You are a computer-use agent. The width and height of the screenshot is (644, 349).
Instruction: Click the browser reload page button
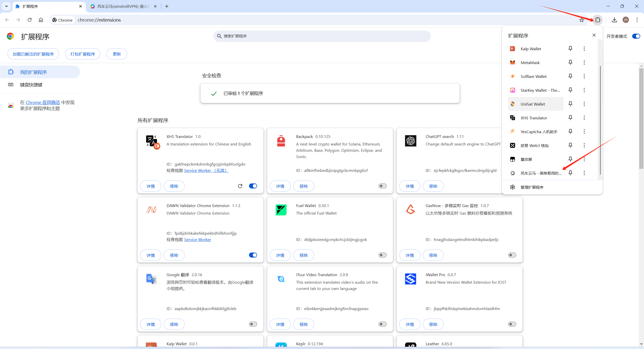point(29,20)
